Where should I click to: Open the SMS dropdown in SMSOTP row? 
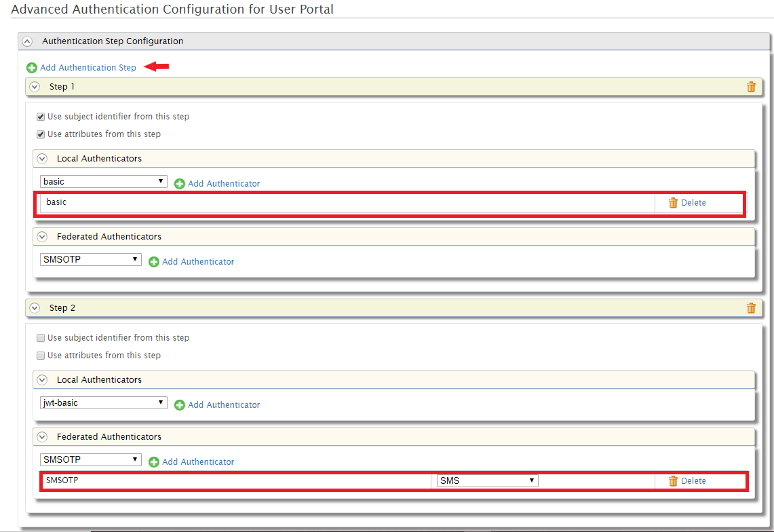click(x=487, y=481)
